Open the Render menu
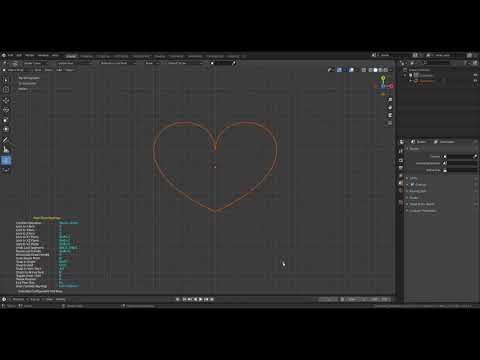Viewport: 480px width, 360px height. tap(30, 55)
